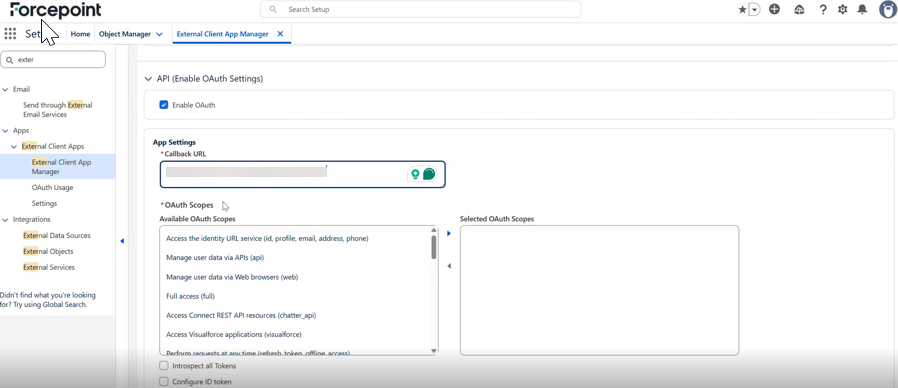This screenshot has width=898, height=388.
Task: Open the Setup gear icon
Action: [842, 9]
